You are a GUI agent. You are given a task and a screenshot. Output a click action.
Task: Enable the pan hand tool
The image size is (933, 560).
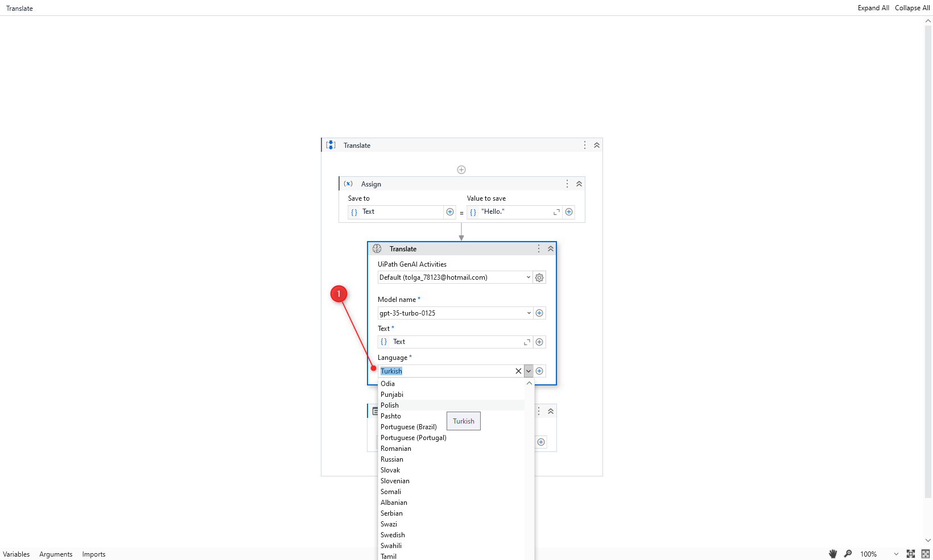pos(833,554)
